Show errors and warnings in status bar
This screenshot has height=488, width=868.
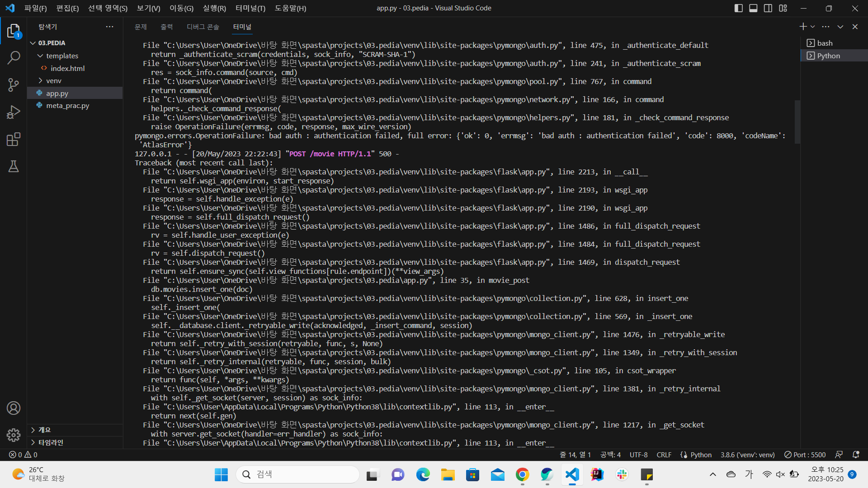(x=23, y=455)
